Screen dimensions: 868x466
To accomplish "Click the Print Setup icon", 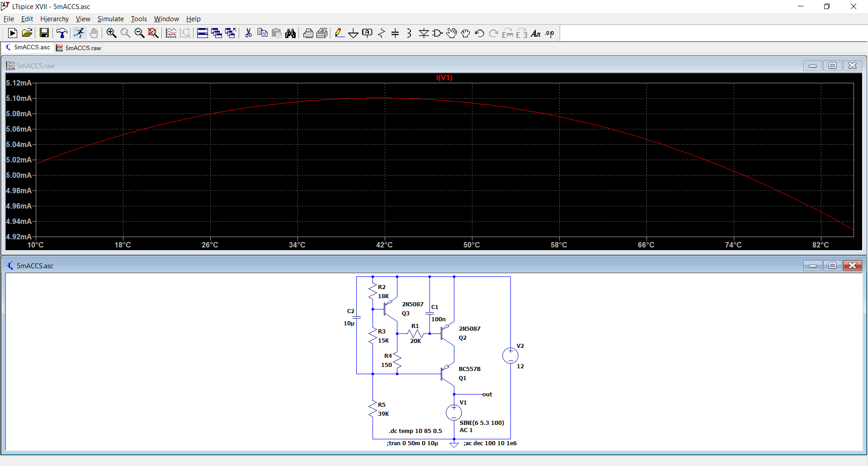I will click(322, 33).
